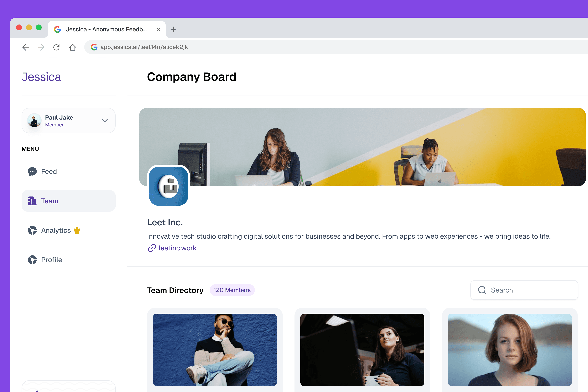Click the Team building icon

tap(32, 201)
